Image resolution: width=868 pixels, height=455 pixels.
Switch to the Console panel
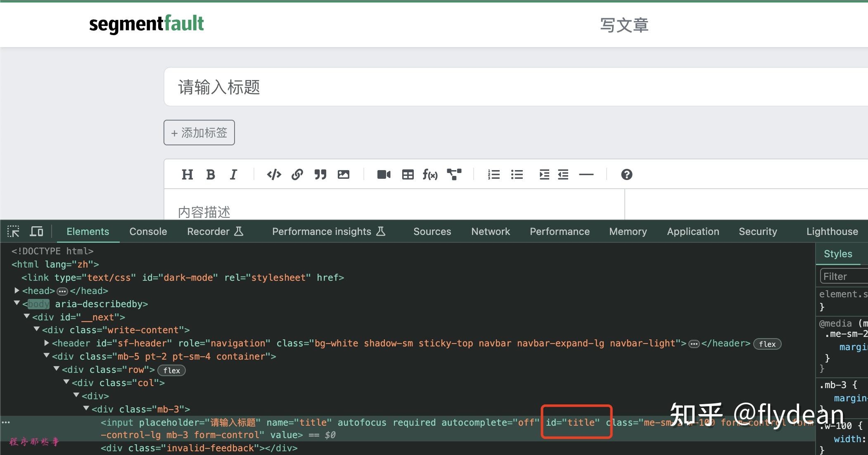pos(148,231)
